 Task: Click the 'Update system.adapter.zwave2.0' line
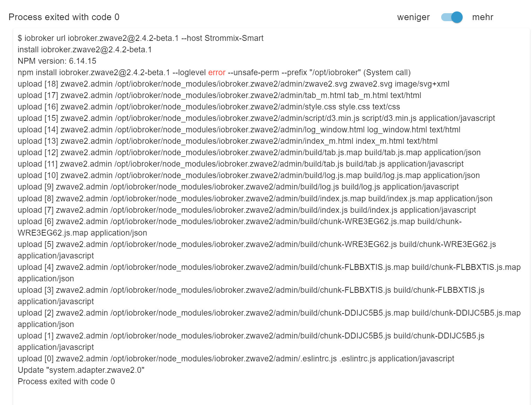click(81, 370)
